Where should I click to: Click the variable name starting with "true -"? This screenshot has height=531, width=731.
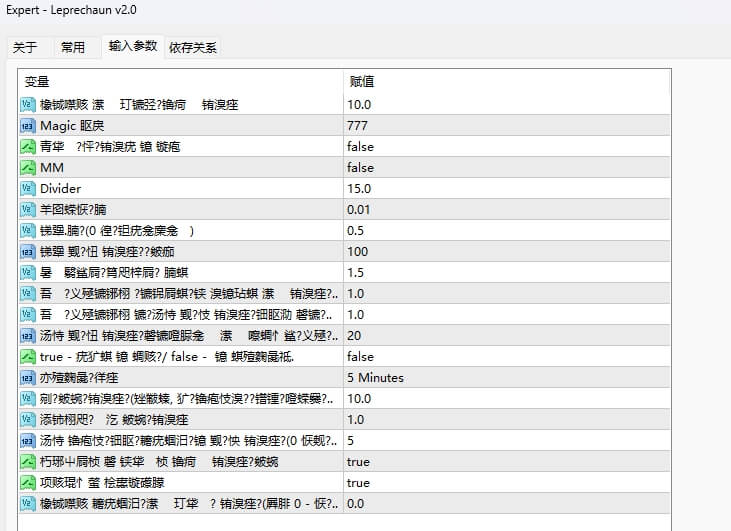(167, 357)
